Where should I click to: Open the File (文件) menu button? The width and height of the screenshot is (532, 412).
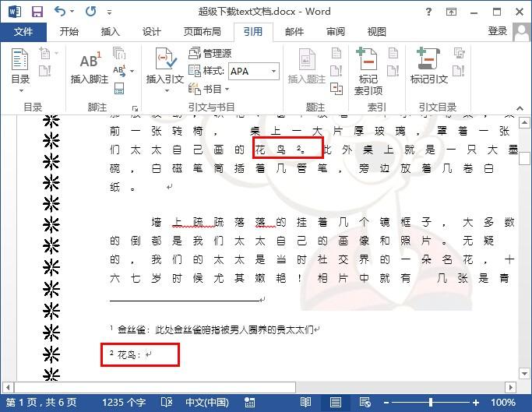point(23,31)
